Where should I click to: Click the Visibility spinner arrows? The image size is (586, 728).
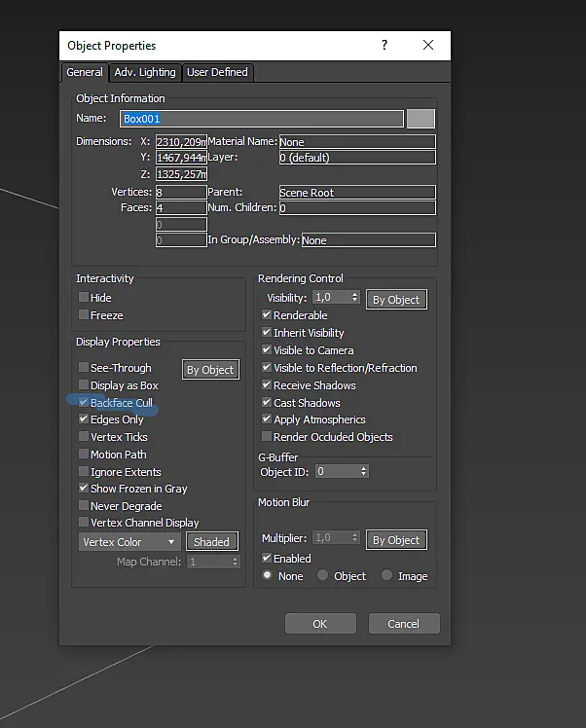click(x=354, y=297)
